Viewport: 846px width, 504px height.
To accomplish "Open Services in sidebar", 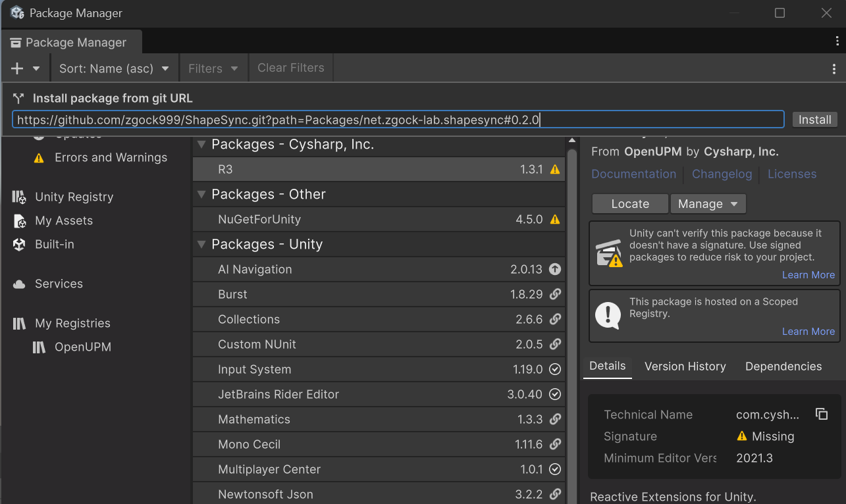I will tap(59, 284).
